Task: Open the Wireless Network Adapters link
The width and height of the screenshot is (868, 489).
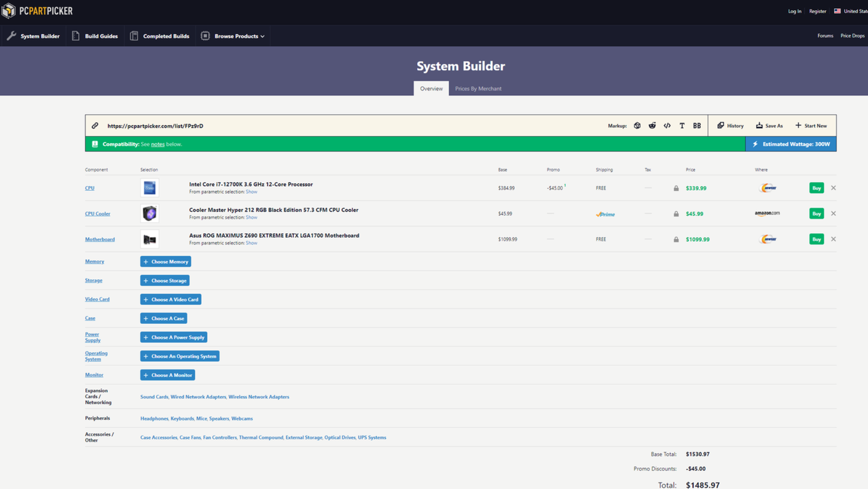Action: [x=259, y=397]
